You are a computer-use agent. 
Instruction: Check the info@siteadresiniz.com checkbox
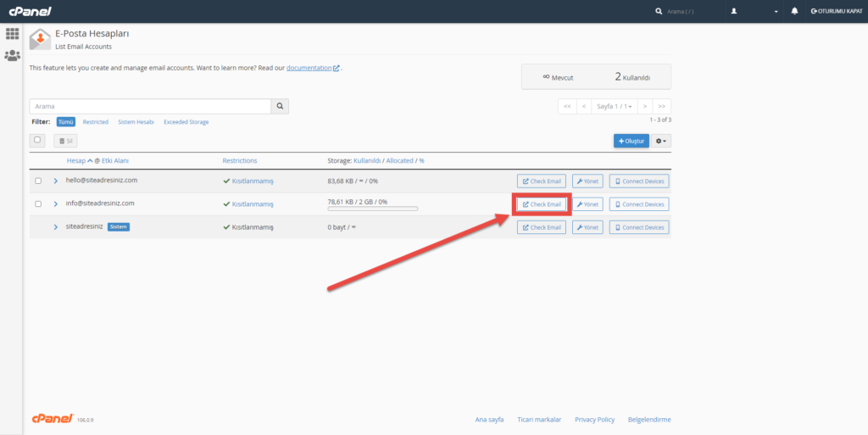(x=38, y=204)
